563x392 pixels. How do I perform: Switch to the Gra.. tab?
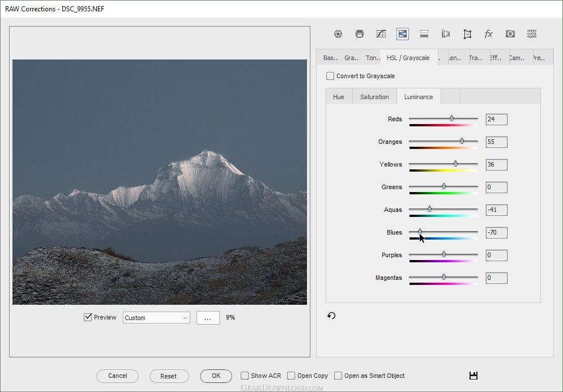[x=352, y=57]
